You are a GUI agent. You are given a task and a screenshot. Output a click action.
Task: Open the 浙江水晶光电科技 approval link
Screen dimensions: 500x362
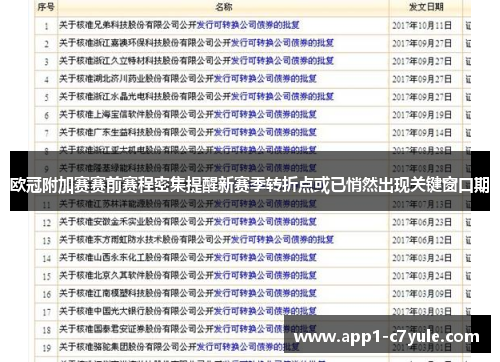196,97
